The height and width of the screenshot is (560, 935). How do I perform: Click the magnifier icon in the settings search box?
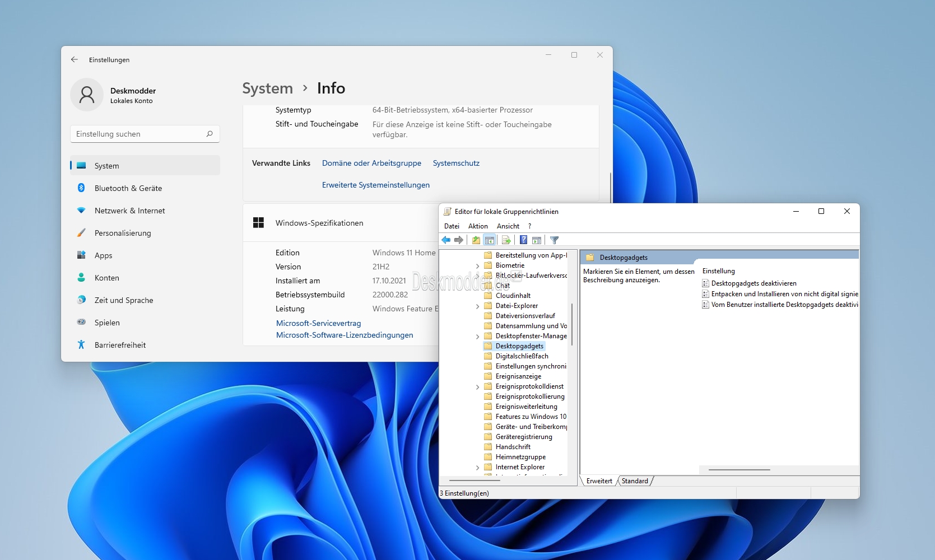[x=210, y=134]
